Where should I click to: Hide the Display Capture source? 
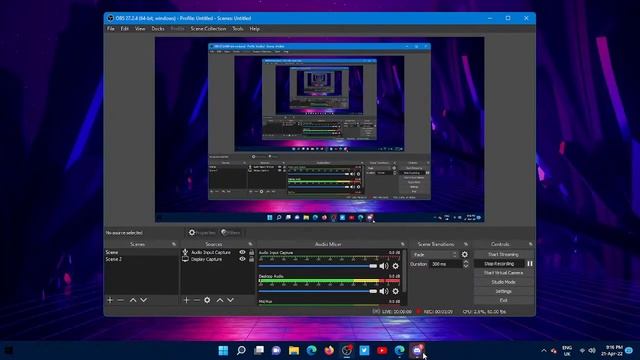tap(242, 259)
